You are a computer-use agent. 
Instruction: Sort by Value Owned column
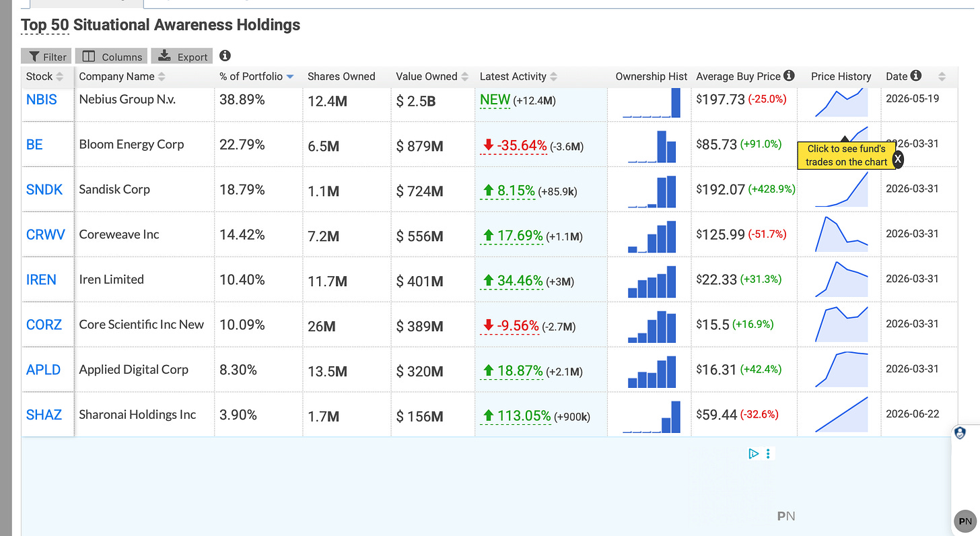pyautogui.click(x=431, y=77)
